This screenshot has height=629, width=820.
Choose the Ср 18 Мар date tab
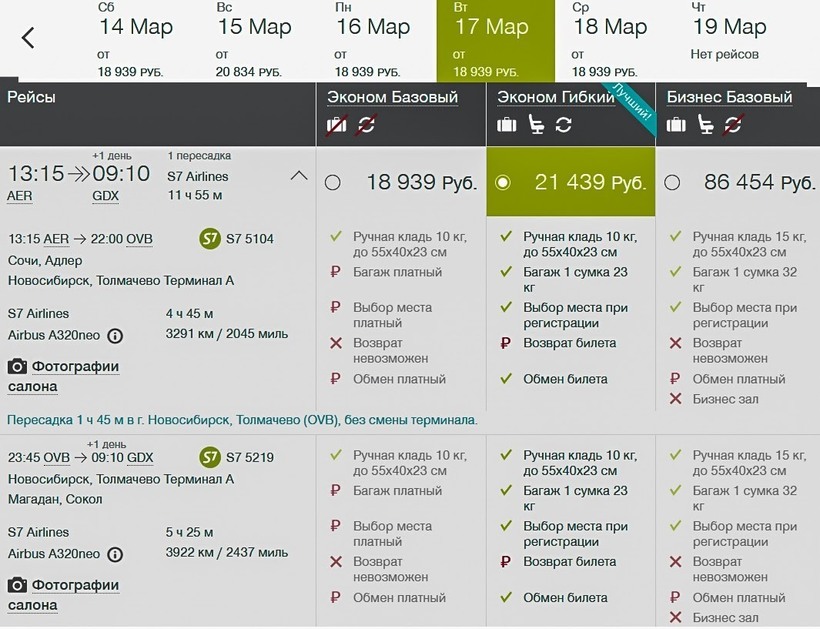click(x=611, y=40)
